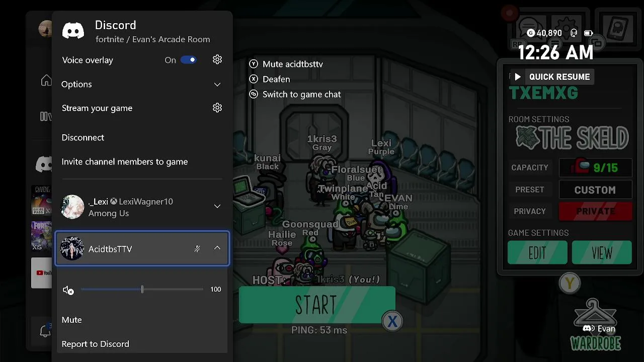Screen dimensions: 644x362
Task: Click the Y button icon above Wardrobe
Action: (570, 284)
